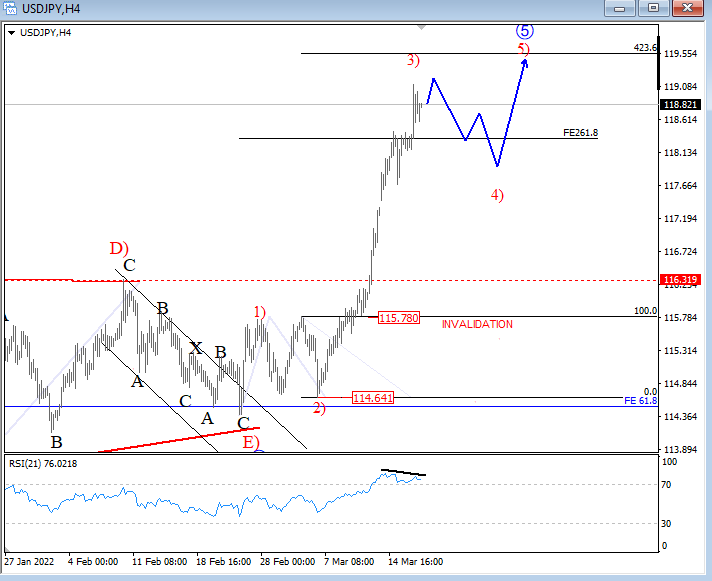Click the 423.6 Fibonacci label

645,47
